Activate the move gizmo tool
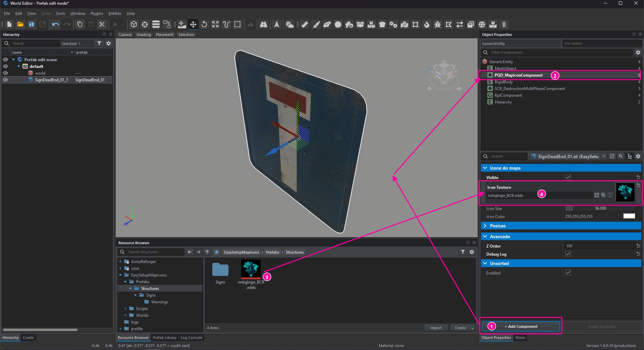 (x=193, y=24)
